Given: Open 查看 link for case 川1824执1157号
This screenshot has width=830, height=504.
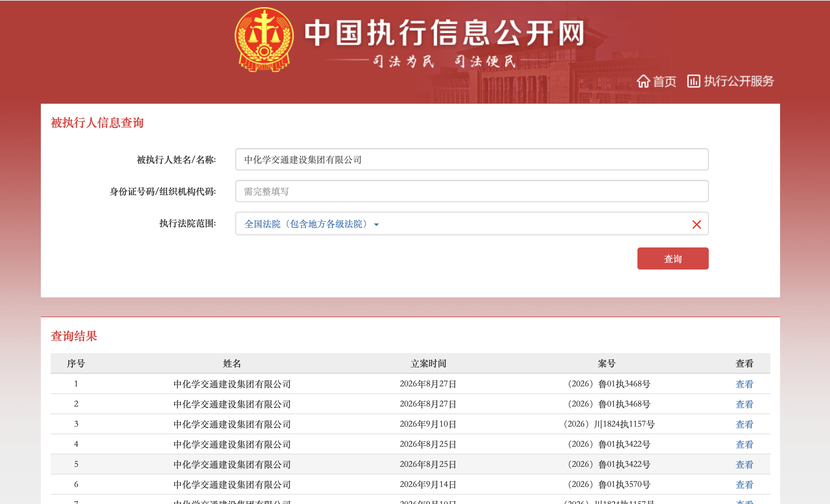Looking at the screenshot, I should [x=744, y=424].
